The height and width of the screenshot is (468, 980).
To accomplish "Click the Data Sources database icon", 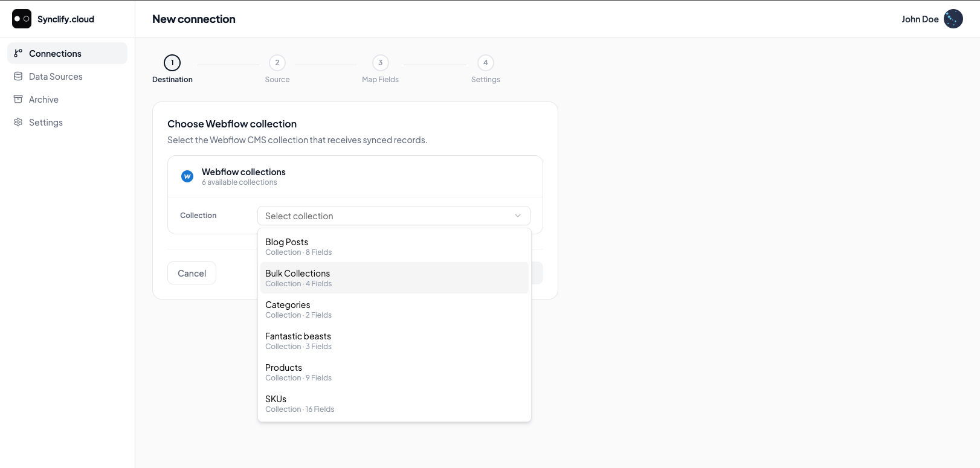I will [x=18, y=76].
